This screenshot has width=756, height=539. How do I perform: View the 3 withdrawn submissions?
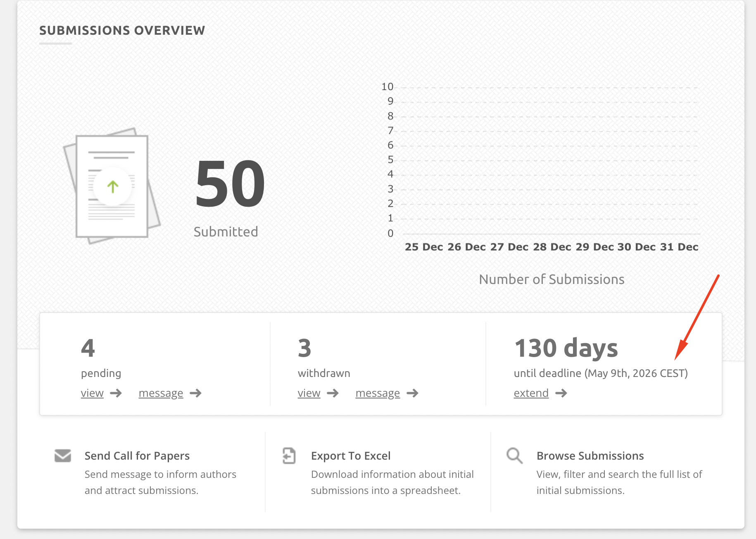click(x=309, y=393)
